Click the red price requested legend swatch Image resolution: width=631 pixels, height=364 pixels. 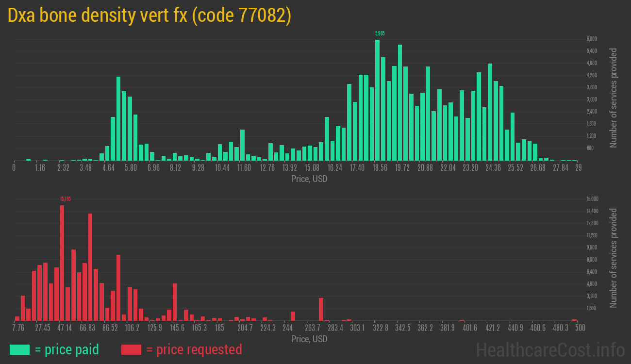131,349
